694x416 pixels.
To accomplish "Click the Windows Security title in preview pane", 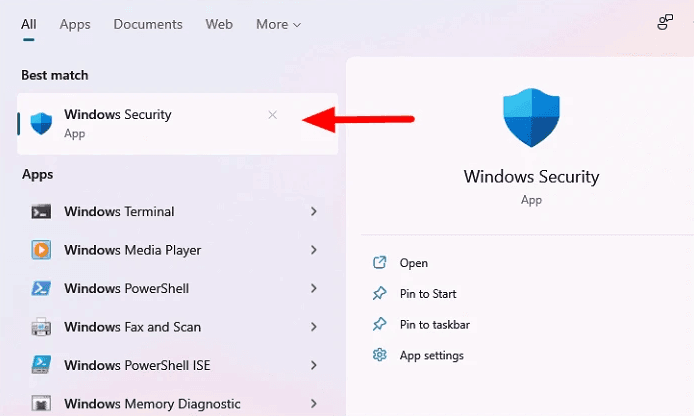I will coord(531,177).
